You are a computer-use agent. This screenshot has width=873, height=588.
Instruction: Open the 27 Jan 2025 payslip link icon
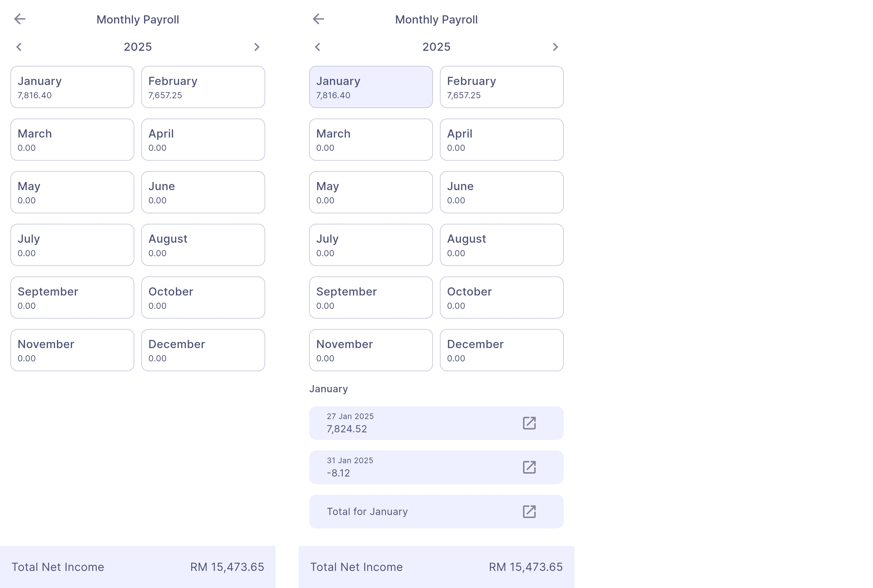point(529,423)
